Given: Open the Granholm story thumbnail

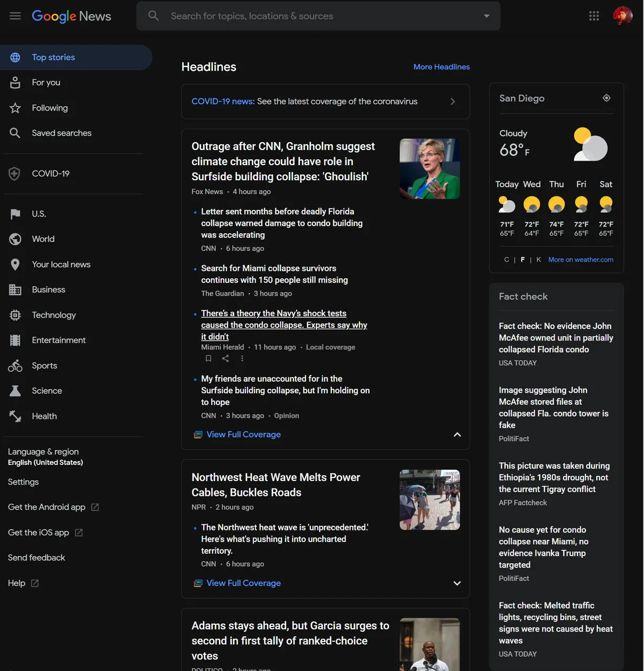Looking at the screenshot, I should (x=430, y=169).
